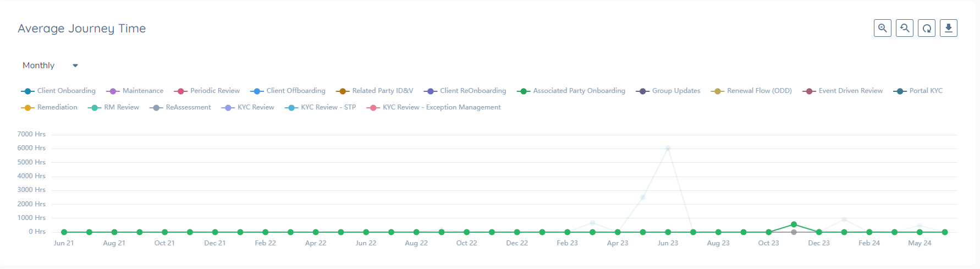Click the Group Updates legend marker
This screenshot has width=980, height=269.
pyautogui.click(x=643, y=91)
